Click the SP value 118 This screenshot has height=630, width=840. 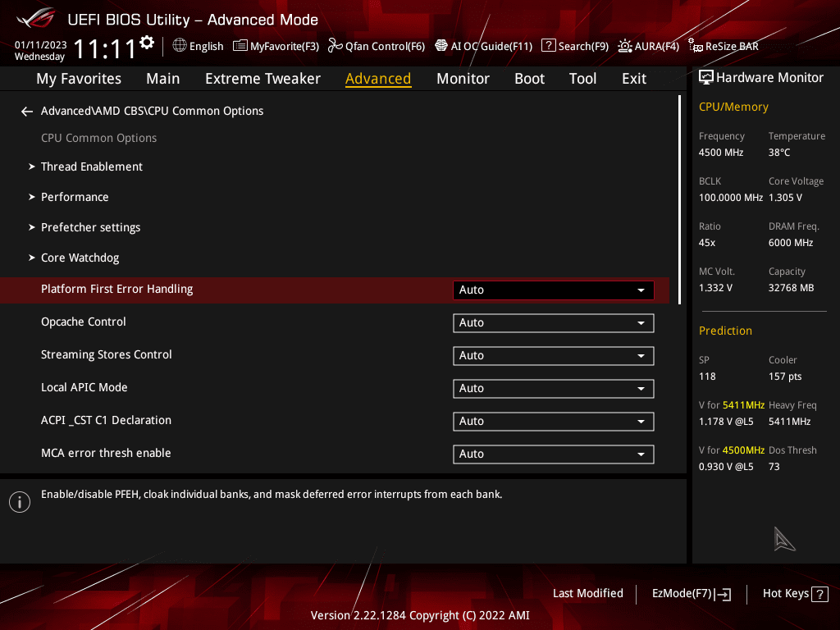[707, 377]
